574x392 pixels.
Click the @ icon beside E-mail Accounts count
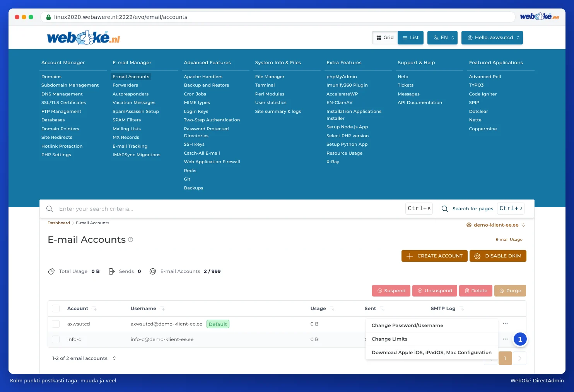[x=153, y=271]
